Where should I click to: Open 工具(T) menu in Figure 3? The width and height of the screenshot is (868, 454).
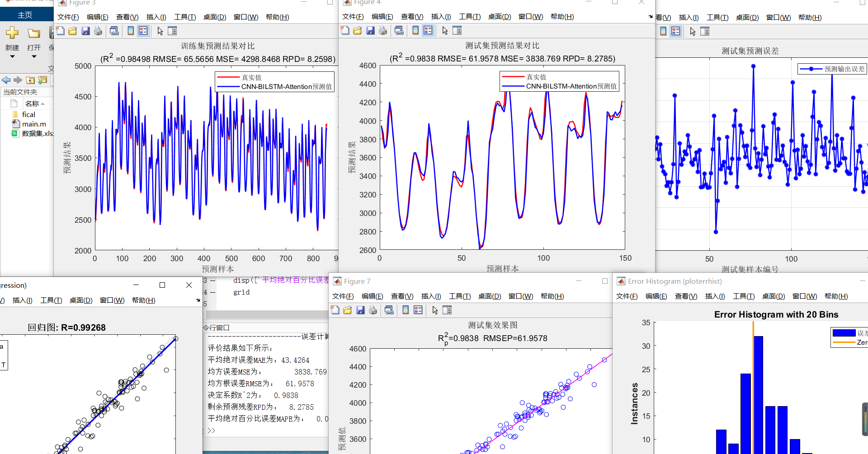pos(185,17)
